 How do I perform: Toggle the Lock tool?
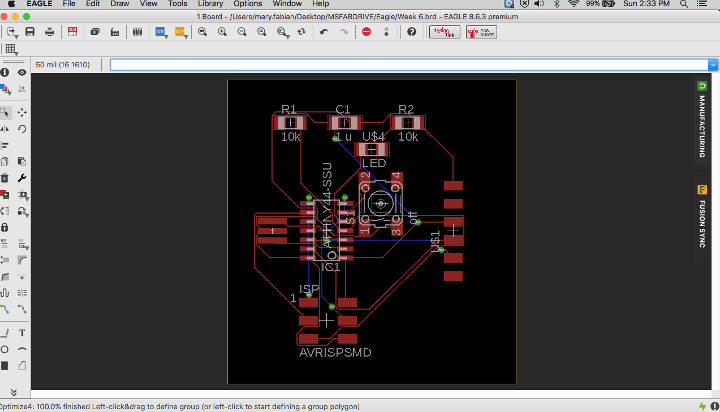[5, 227]
